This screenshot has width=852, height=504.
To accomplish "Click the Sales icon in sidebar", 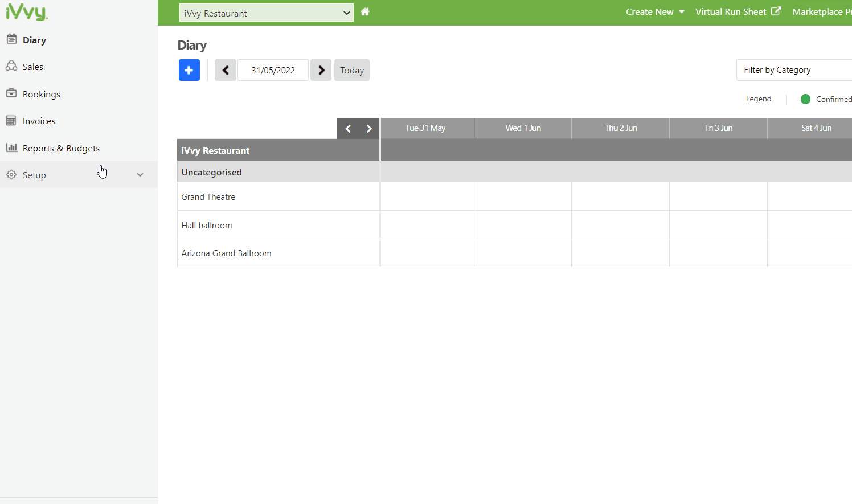I will (11, 66).
